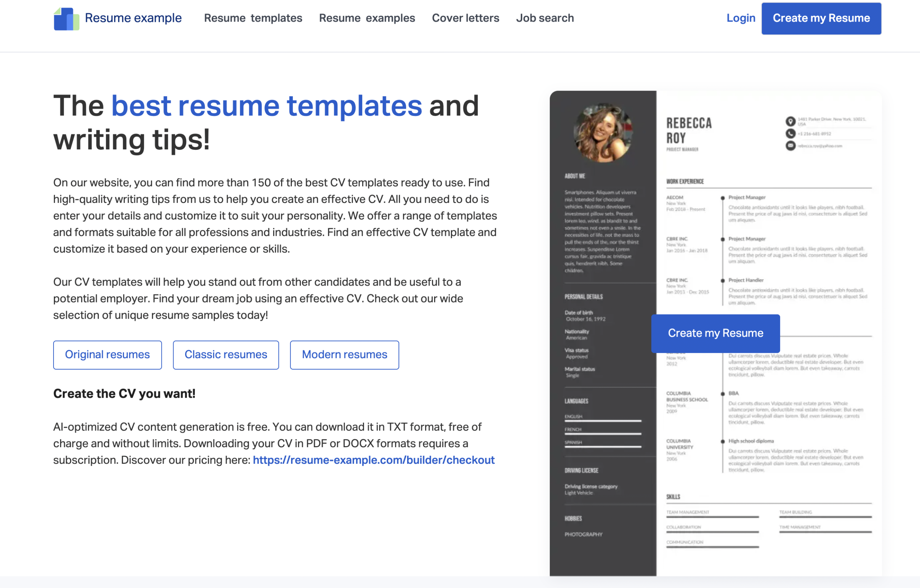Screen dimensions: 920x588
Task: Open Job search from the navigation
Action: click(x=545, y=18)
